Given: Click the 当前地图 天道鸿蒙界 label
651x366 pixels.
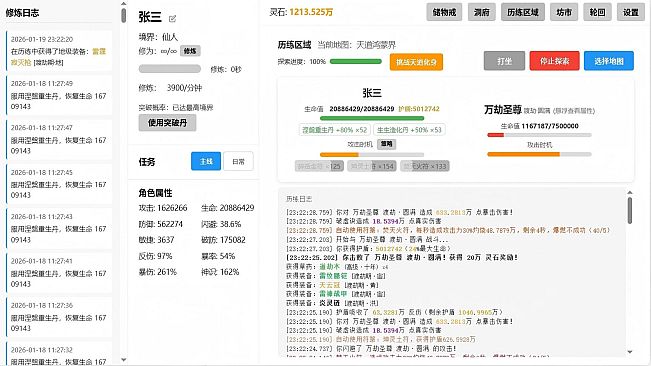Looking at the screenshot, I should [356, 45].
